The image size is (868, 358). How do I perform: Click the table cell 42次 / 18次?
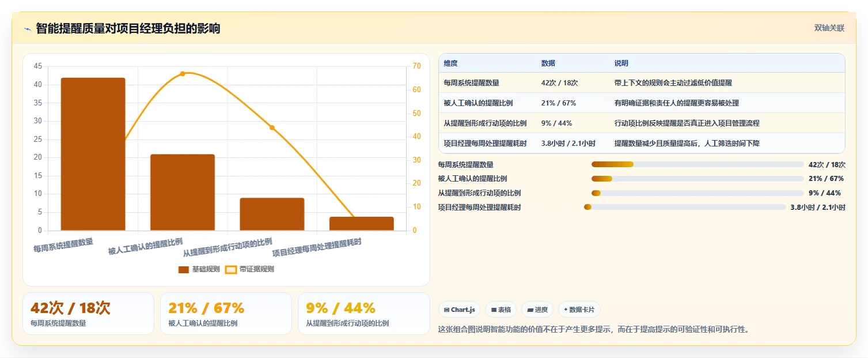559,83
